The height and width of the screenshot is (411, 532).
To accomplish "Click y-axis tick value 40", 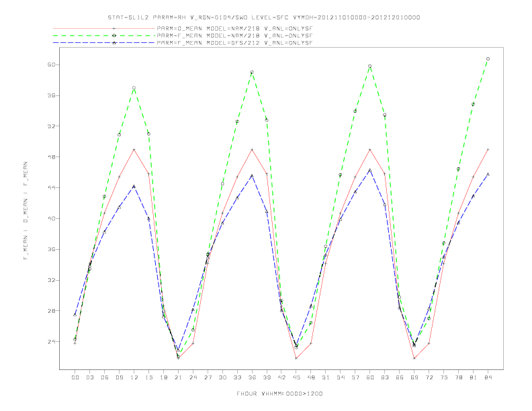I will [x=51, y=218].
